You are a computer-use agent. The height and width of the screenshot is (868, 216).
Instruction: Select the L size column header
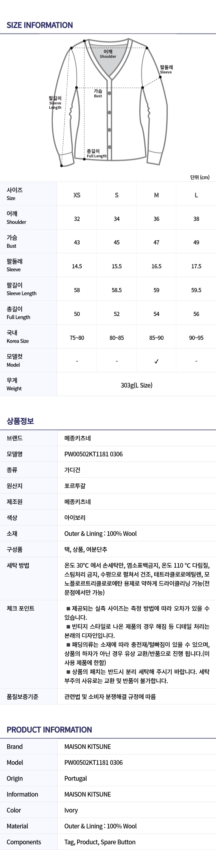[x=196, y=195]
